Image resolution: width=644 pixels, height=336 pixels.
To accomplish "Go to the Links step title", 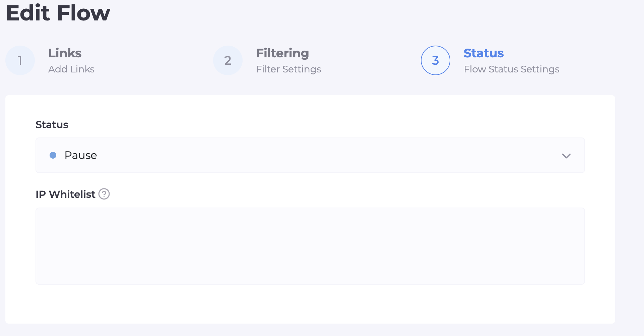I will click(65, 53).
